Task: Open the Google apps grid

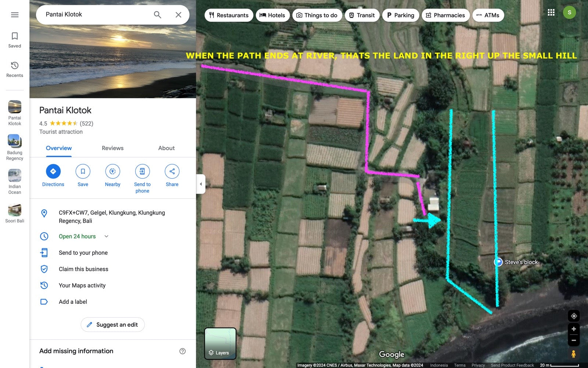Action: [x=551, y=13]
